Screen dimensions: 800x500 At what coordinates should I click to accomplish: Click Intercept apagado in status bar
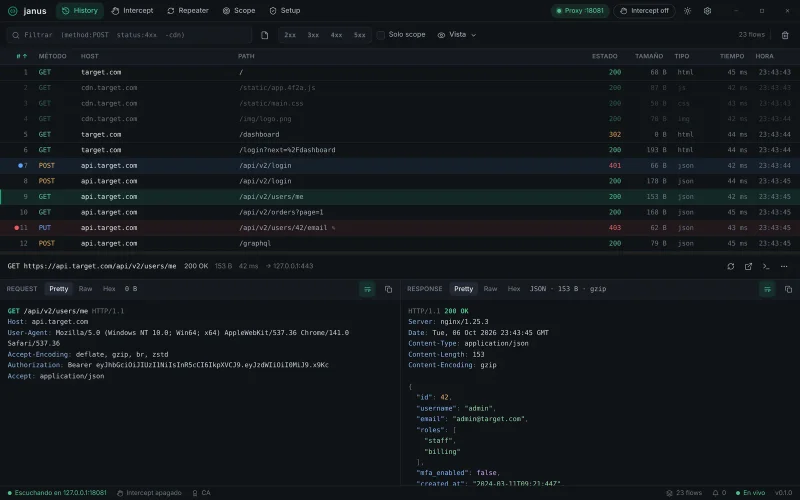(x=149, y=493)
